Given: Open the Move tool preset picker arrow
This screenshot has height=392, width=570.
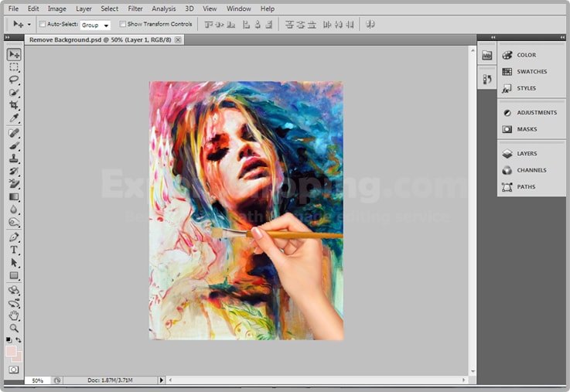Looking at the screenshot, I should tap(29, 24).
